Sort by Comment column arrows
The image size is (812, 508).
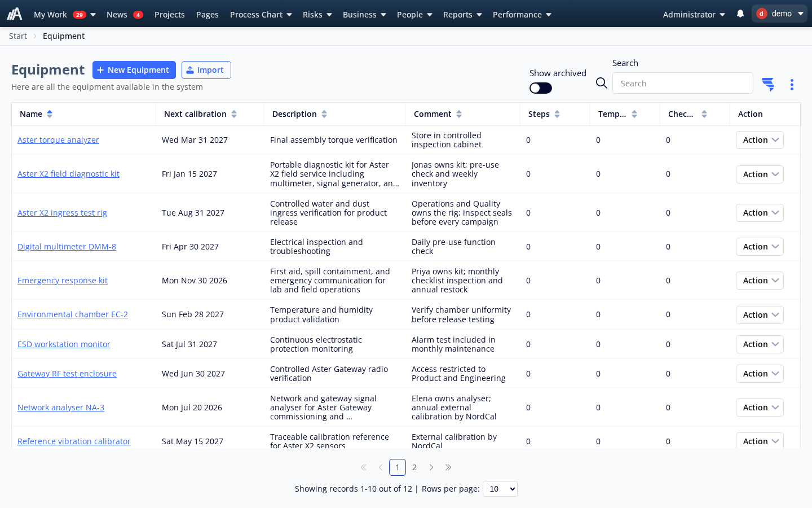[x=459, y=114]
